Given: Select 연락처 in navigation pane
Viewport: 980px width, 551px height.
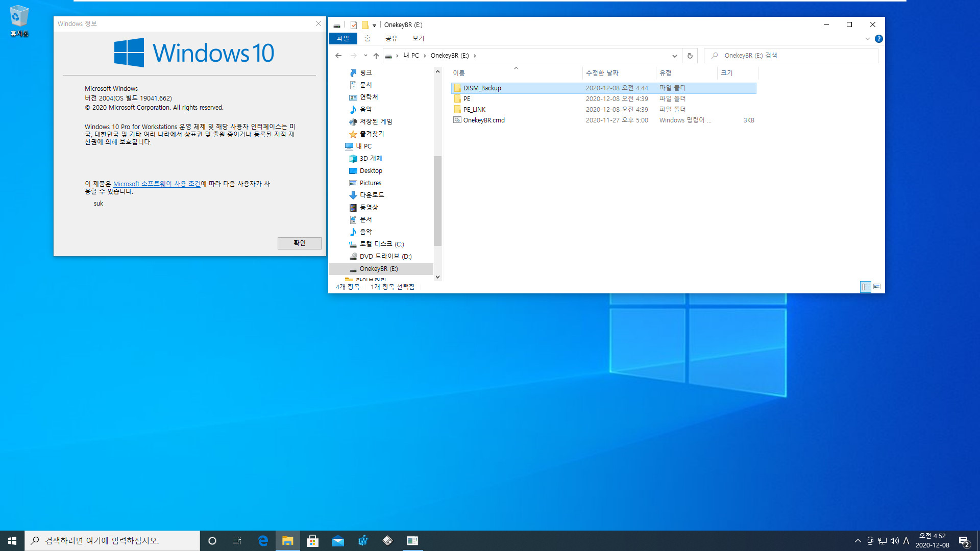Looking at the screenshot, I should 369,97.
